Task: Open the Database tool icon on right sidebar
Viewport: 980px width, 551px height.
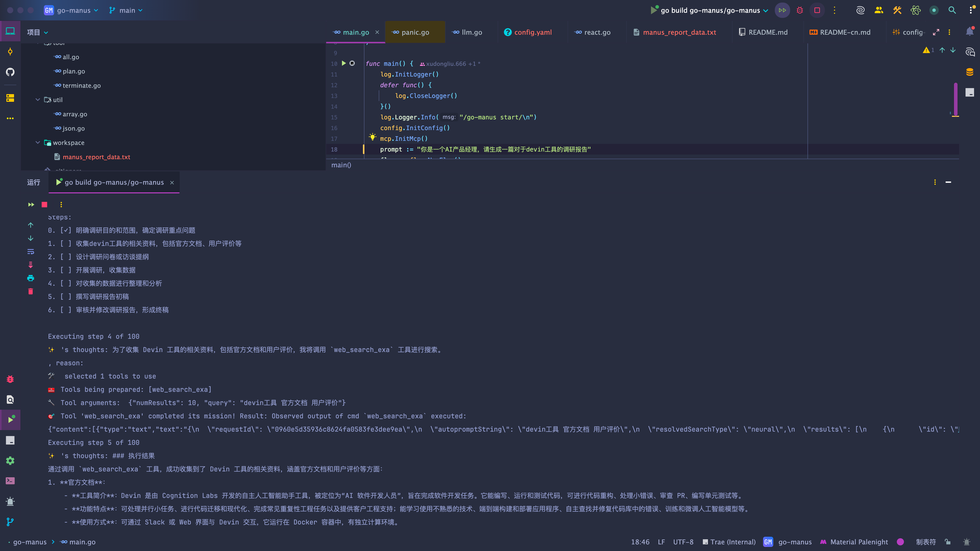Action: click(969, 72)
